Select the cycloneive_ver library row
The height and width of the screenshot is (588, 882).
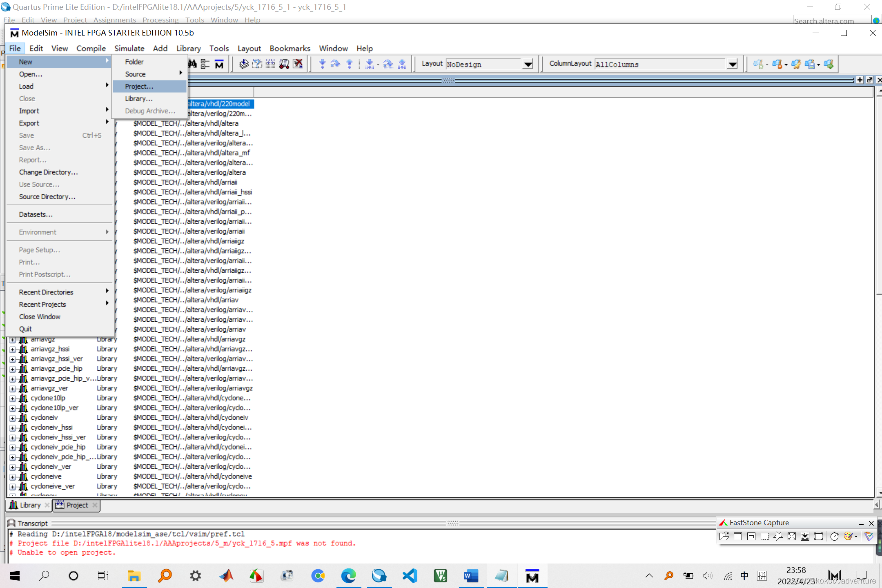[x=131, y=486]
